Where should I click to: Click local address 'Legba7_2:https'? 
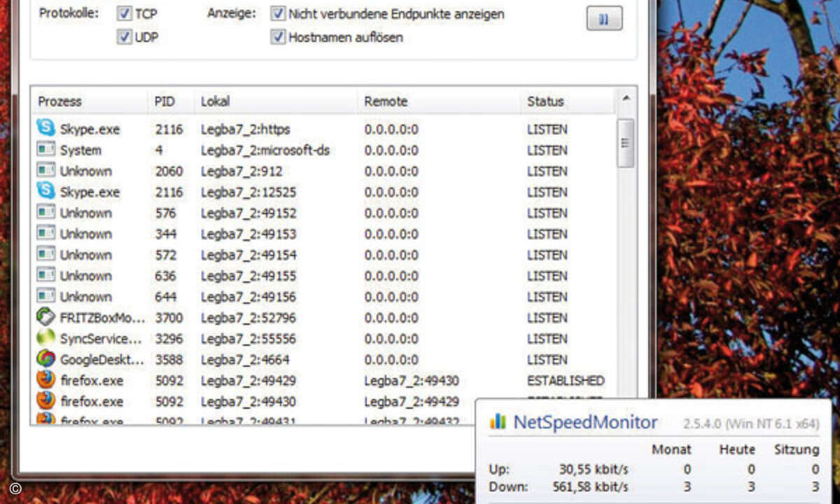[x=245, y=129]
